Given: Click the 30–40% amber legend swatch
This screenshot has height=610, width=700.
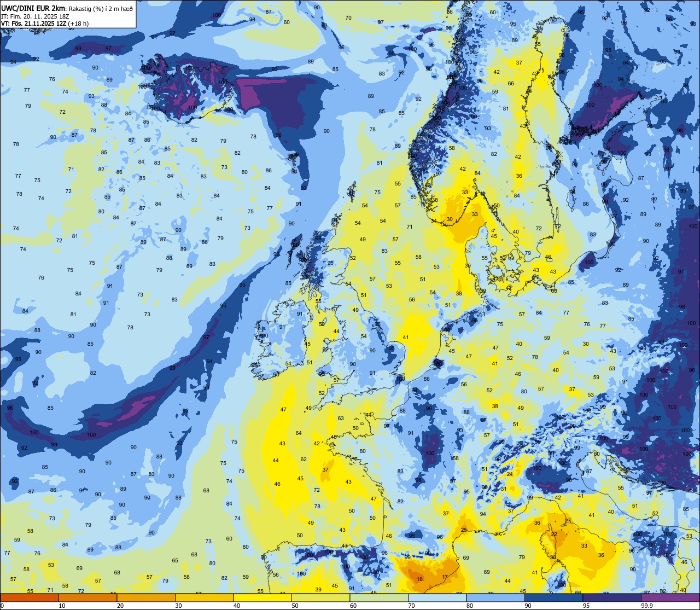Looking at the screenshot, I should coord(204,597).
